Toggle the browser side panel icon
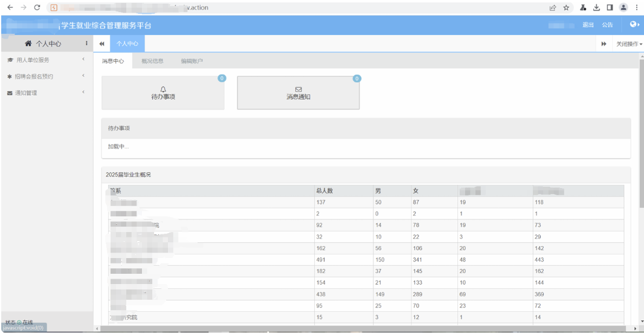The width and height of the screenshot is (644, 333). [610, 7]
